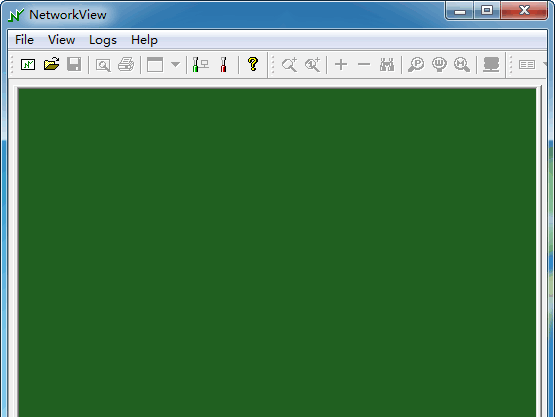Viewport: 555px width, 417px height.
Task: Start network discovery with green probe icon
Action: [x=200, y=65]
